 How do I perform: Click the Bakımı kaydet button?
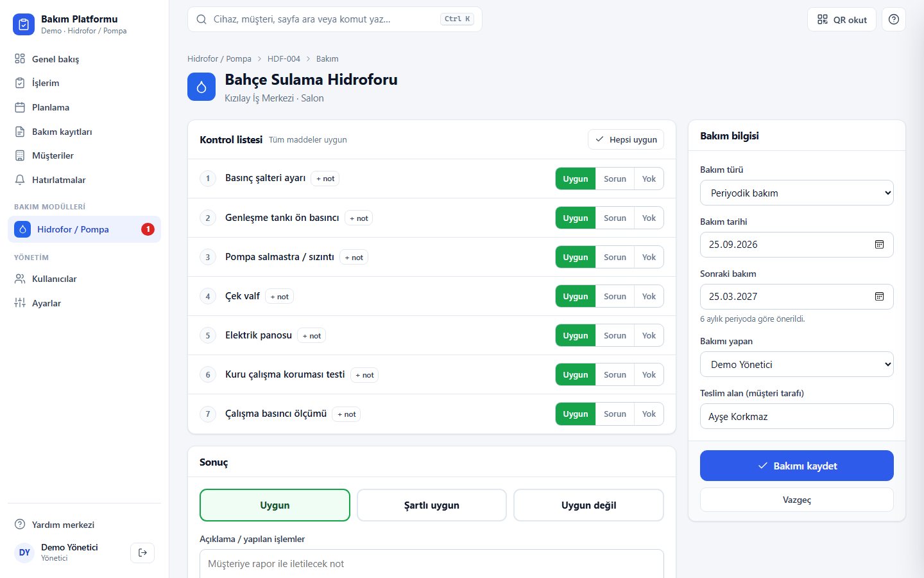pyautogui.click(x=797, y=466)
